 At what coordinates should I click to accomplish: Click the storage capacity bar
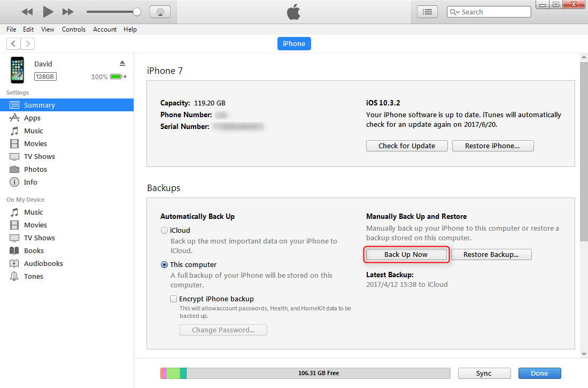coord(305,373)
